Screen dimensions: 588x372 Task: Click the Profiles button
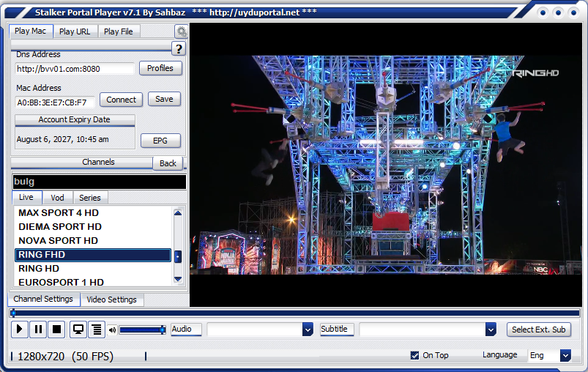160,68
